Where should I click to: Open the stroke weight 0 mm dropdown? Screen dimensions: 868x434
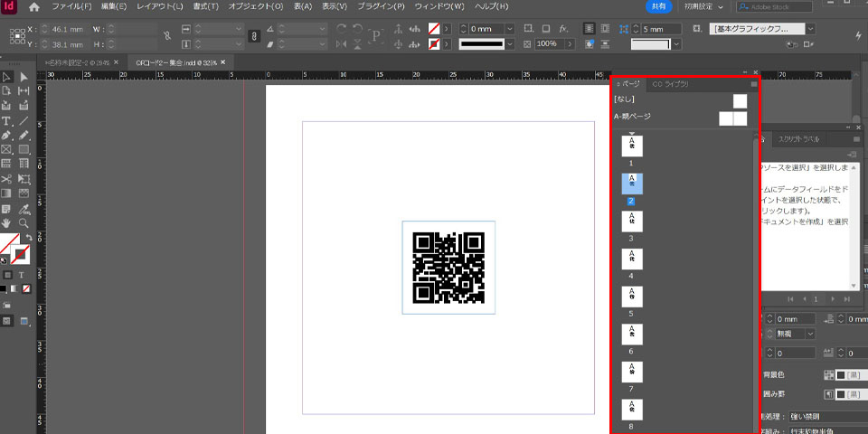[x=511, y=29]
